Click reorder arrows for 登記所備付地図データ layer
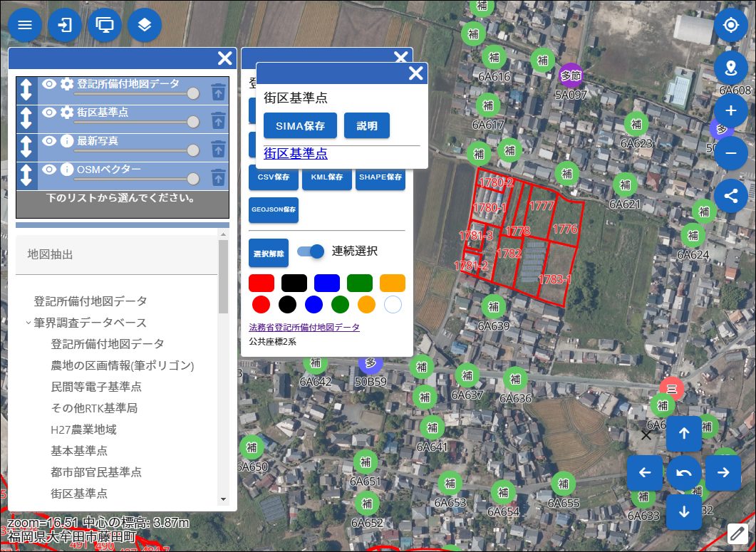 pyautogui.click(x=26, y=90)
